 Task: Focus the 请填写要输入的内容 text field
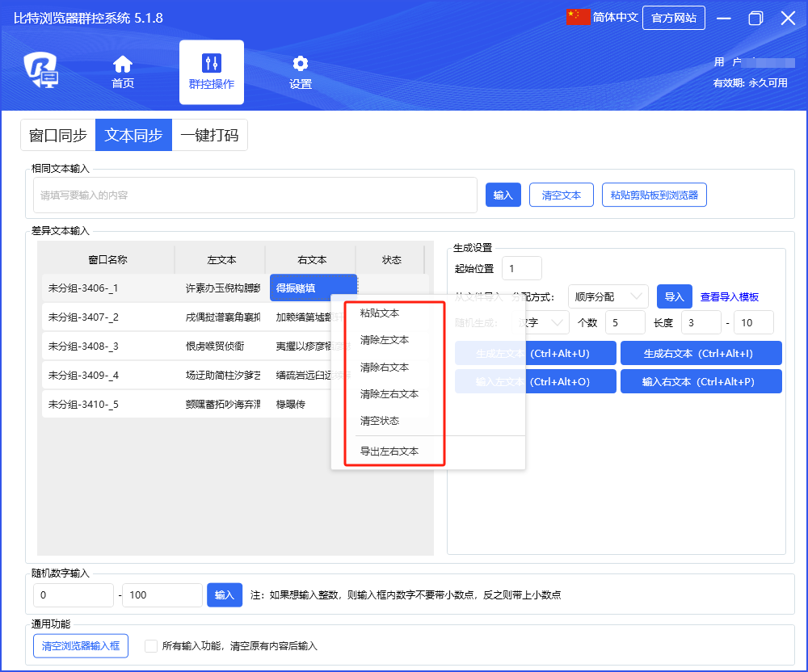255,195
